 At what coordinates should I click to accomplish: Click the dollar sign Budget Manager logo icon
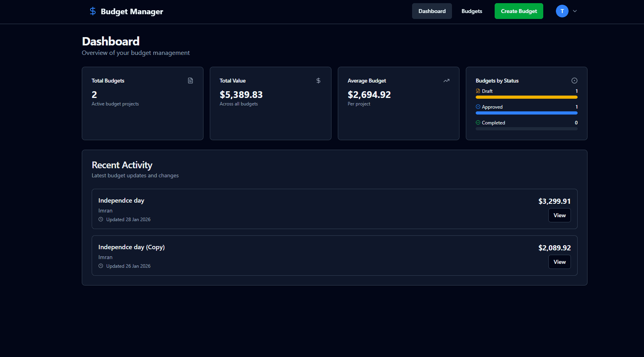tap(92, 11)
